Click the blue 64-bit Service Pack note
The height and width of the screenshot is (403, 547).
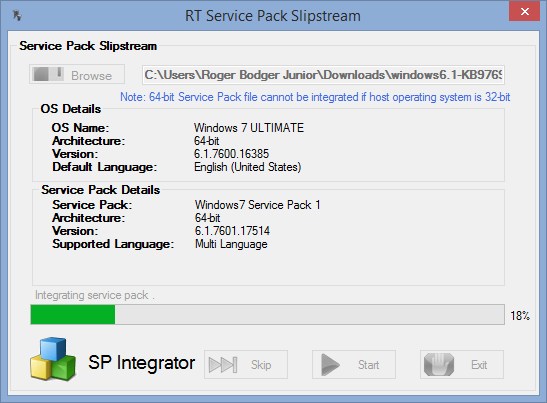(x=315, y=97)
